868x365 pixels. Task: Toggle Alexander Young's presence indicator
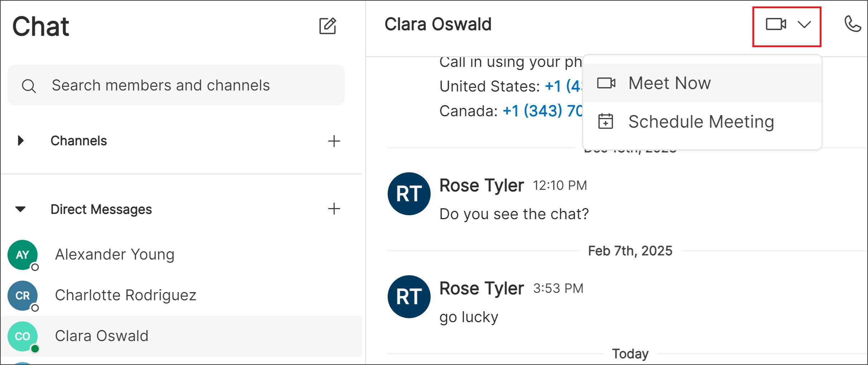[35, 266]
